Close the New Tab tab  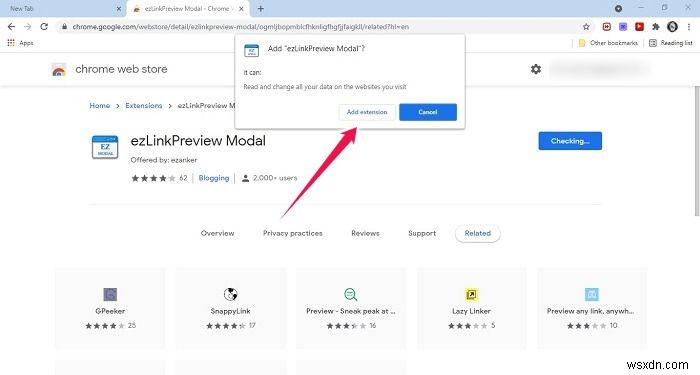pyautogui.click(x=119, y=8)
